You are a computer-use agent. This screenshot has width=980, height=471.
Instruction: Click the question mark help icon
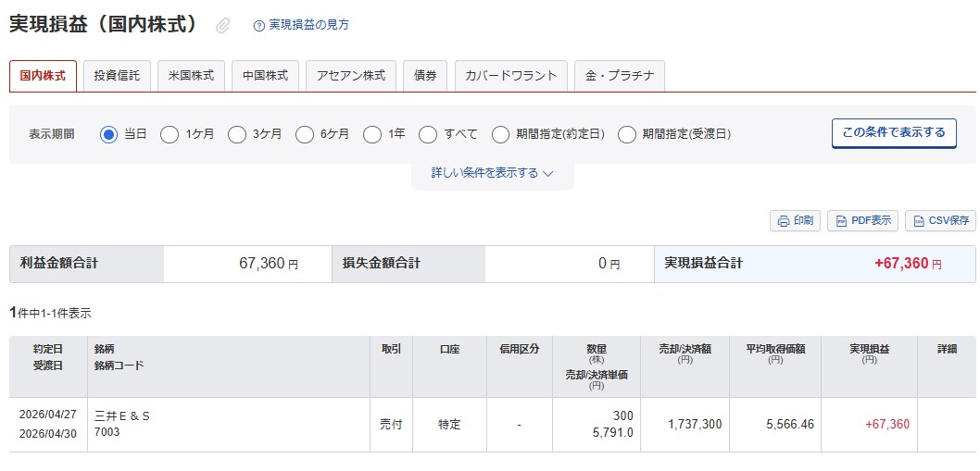(x=259, y=26)
